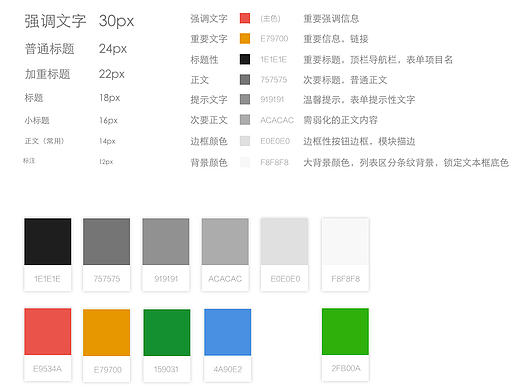This screenshot has height=390, width=520.
Task: Click the '重要信息、链接' description
Action: click(336, 39)
